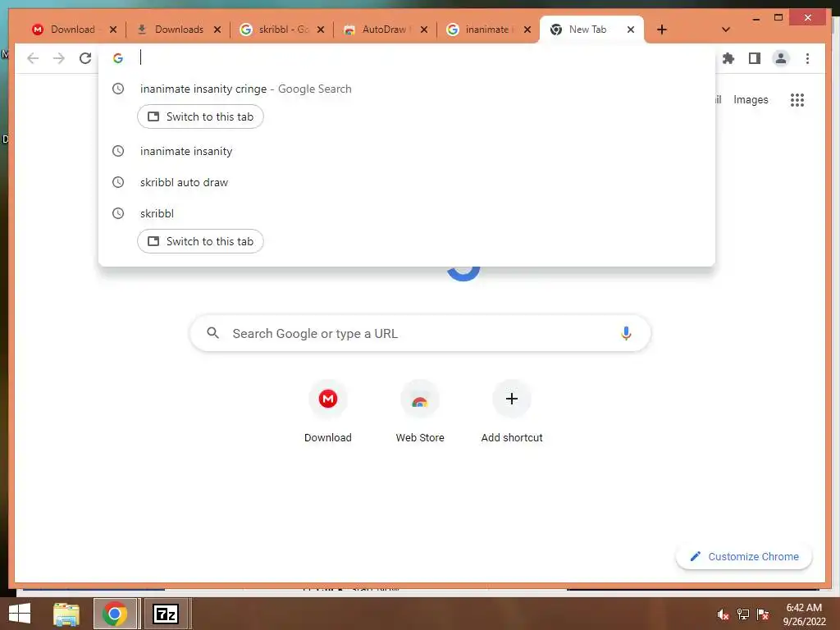Click the taskbar clock showing 6:42 AM
Screen dimensions: 840x630
804,614
